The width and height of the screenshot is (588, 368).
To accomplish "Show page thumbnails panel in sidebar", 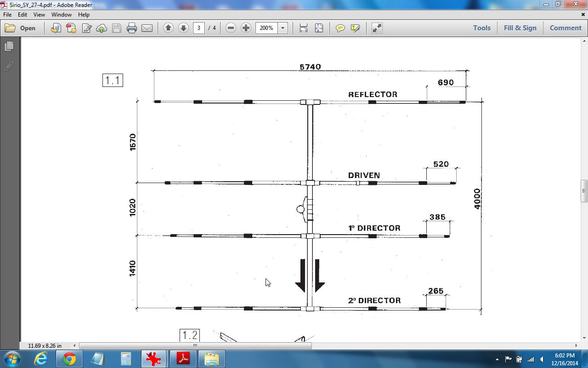I will tap(9, 46).
